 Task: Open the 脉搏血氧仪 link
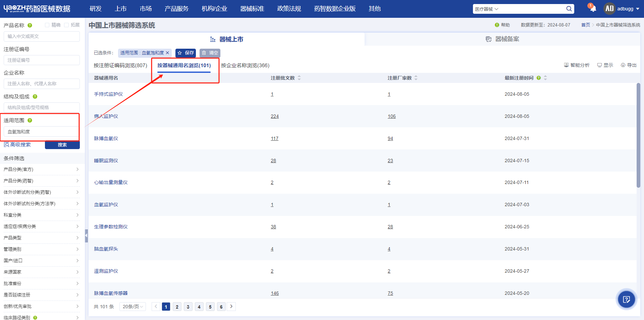pos(106,138)
